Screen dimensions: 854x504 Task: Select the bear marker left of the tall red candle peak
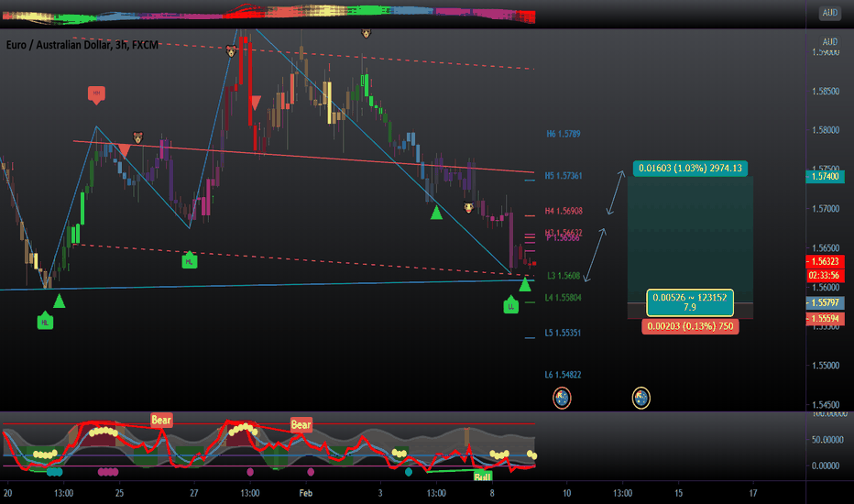[232, 51]
